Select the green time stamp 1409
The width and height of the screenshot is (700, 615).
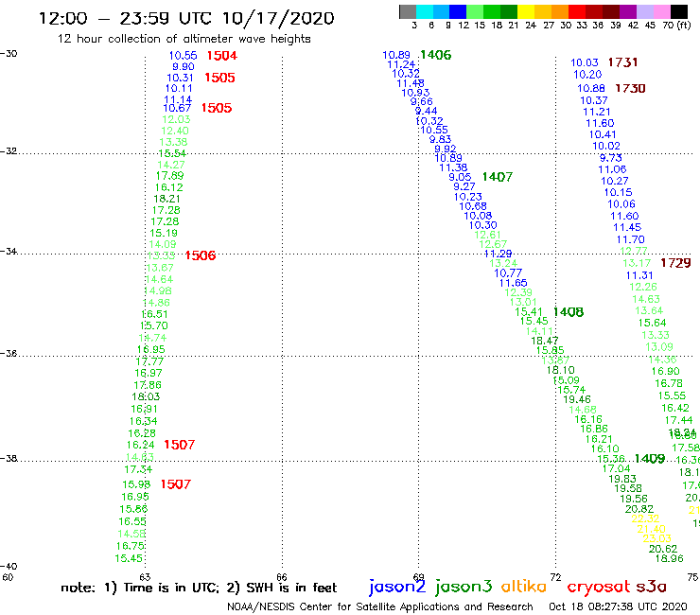650,459
